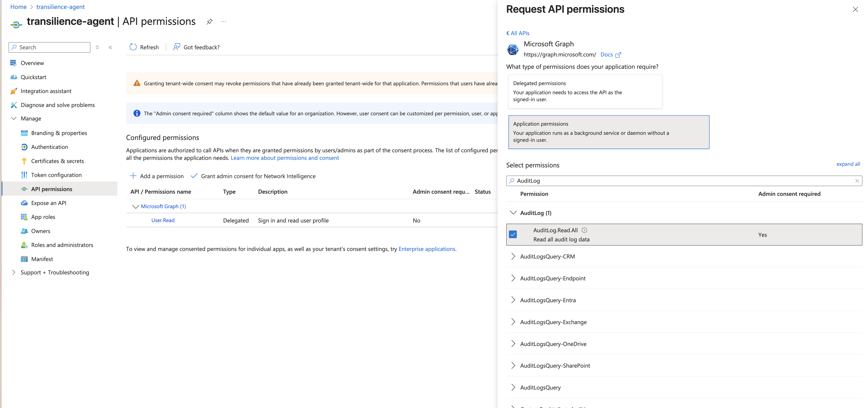The height and width of the screenshot is (408, 868).
Task: Click info icon beside AuditLog.Read.All
Action: (584, 230)
